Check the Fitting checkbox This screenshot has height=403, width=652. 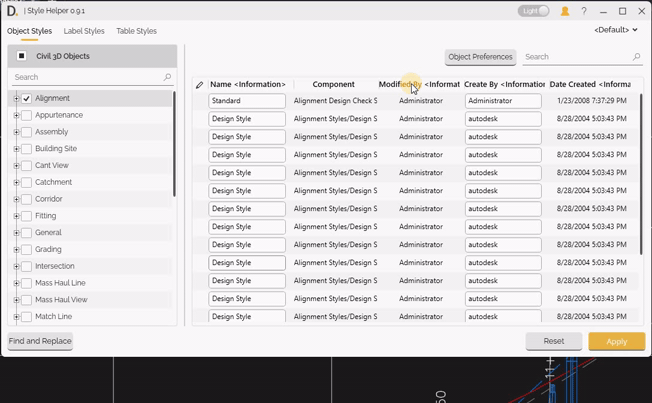27,216
